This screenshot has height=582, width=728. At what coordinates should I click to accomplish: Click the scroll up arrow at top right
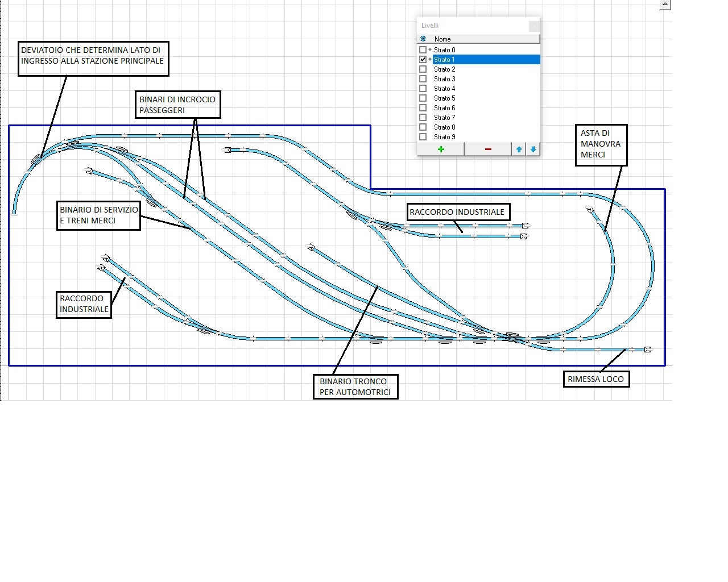point(665,5)
